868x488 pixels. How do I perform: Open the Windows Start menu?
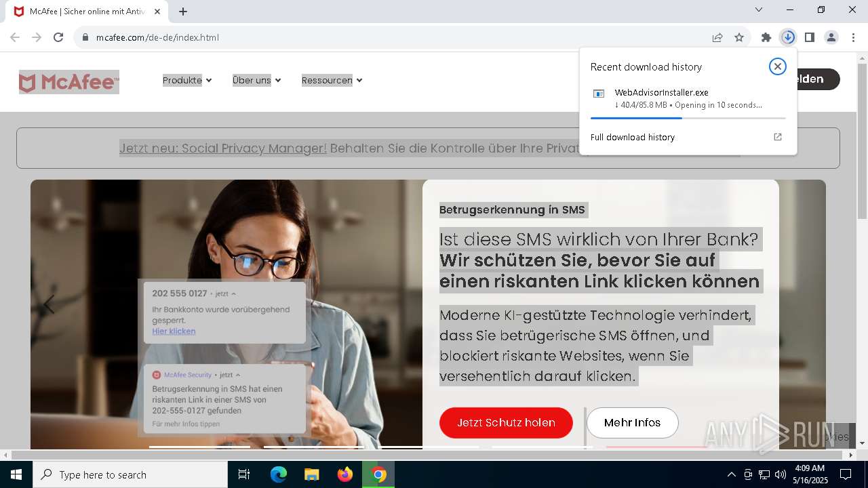pos(16,474)
